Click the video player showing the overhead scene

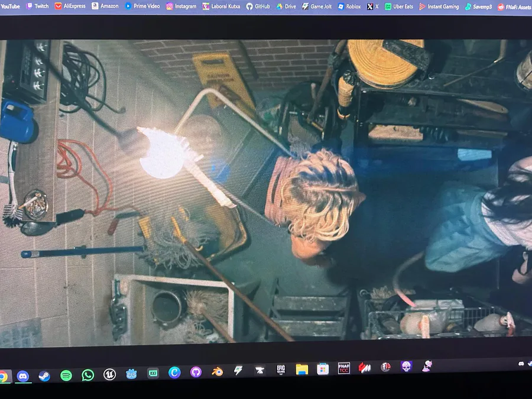click(266, 193)
